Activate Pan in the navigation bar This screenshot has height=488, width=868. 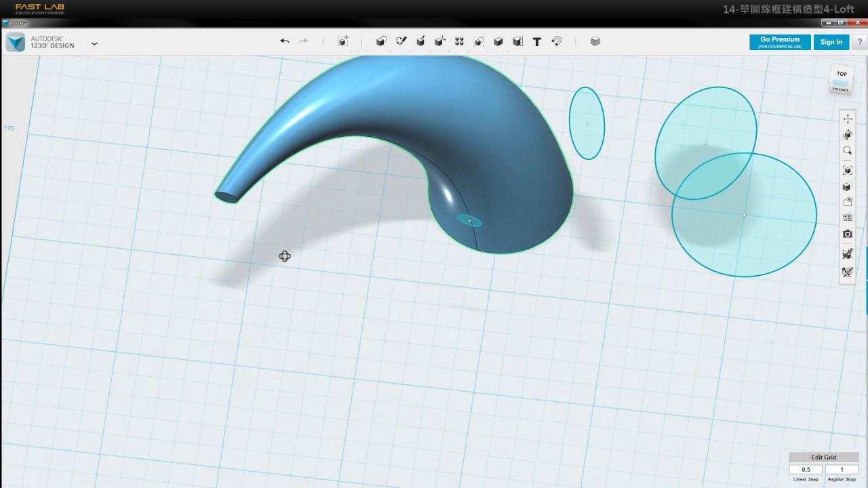coord(848,119)
